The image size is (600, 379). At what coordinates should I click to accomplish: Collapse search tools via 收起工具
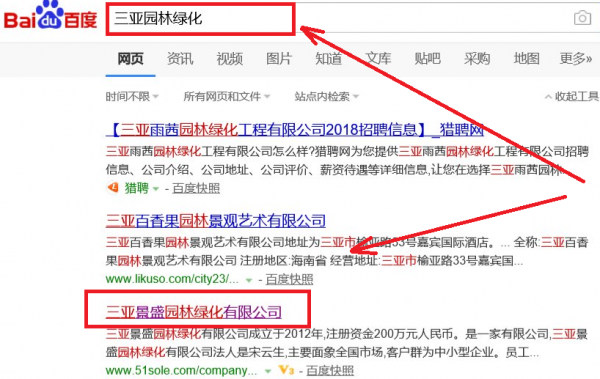(572, 96)
